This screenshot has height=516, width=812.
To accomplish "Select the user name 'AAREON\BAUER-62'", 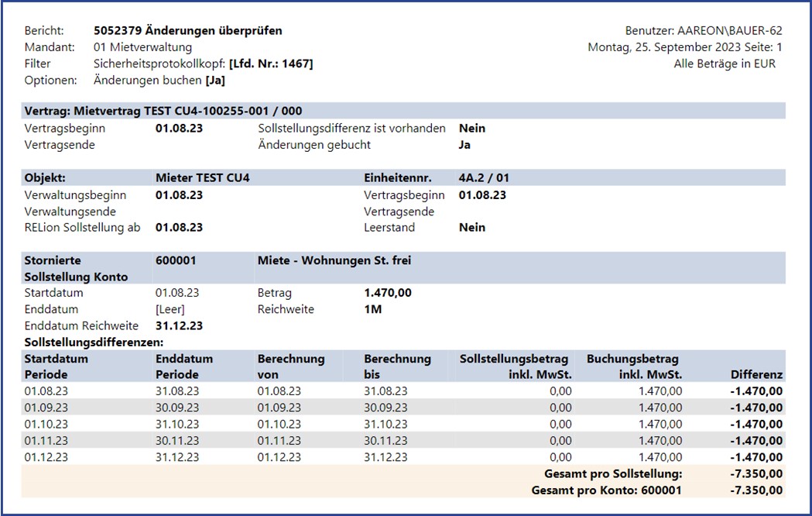I will pyautogui.click(x=731, y=31).
